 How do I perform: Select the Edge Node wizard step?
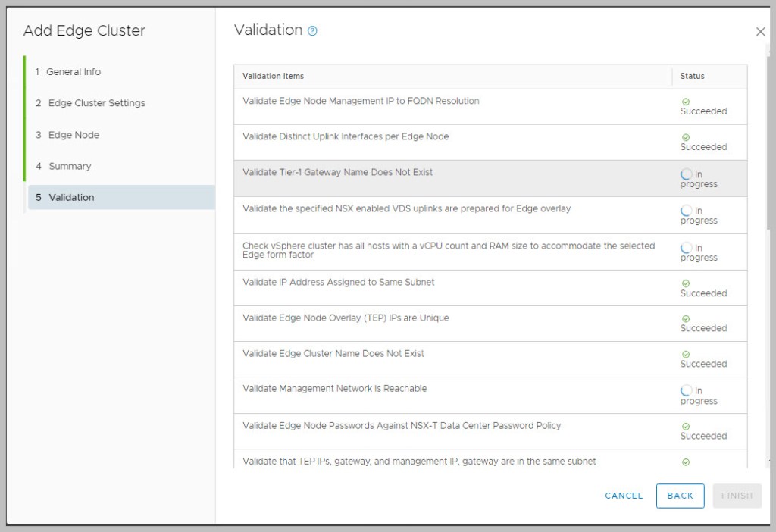tap(74, 135)
